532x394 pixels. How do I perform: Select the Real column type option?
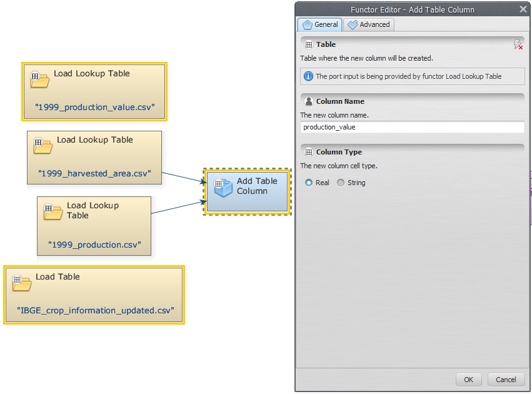click(x=309, y=183)
